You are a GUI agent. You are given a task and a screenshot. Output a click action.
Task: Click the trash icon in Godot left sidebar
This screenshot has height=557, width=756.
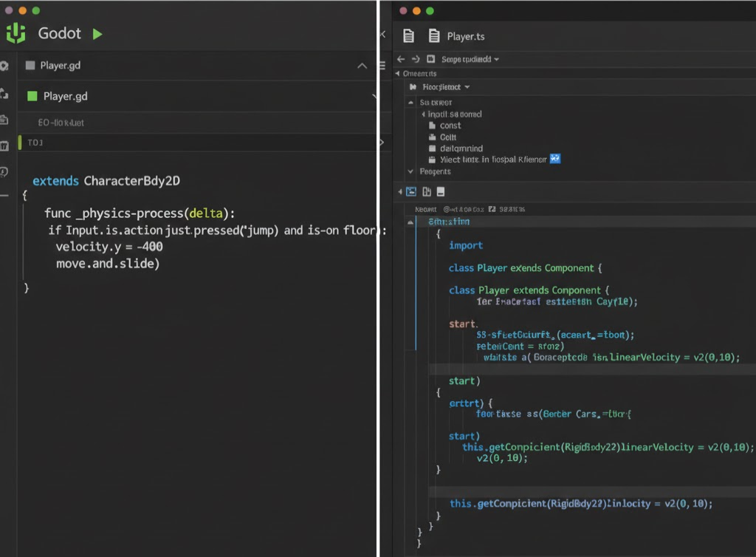click(4, 146)
